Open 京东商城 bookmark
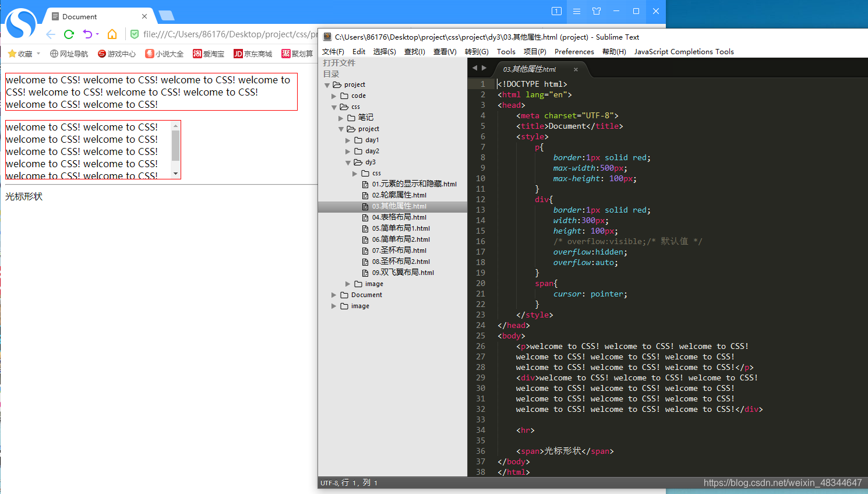Image resolution: width=868 pixels, height=494 pixels. tap(253, 54)
